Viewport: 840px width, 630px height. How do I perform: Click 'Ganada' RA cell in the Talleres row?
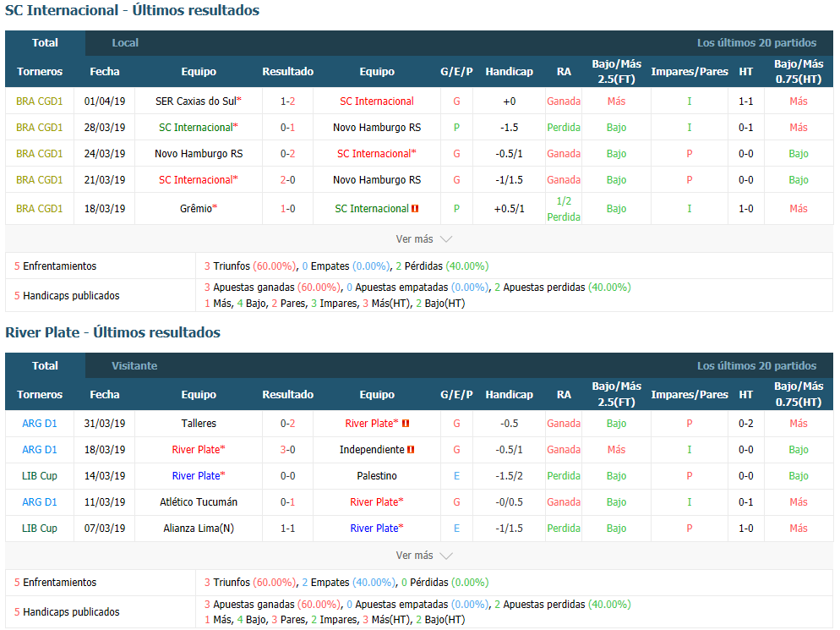[x=564, y=424]
